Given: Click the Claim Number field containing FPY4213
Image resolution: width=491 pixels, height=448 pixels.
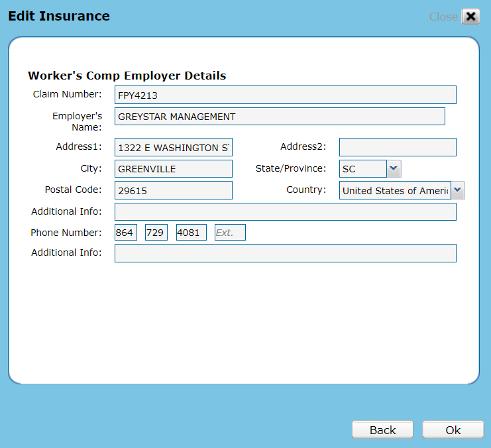Looking at the screenshot, I should (285, 95).
